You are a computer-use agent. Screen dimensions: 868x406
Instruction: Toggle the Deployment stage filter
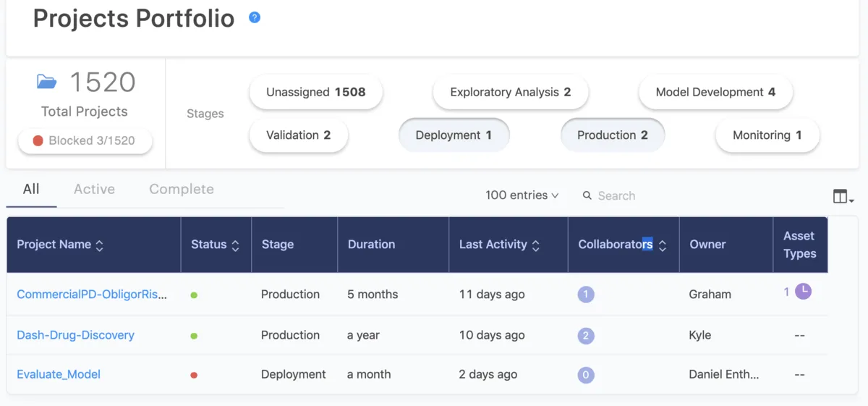point(454,135)
